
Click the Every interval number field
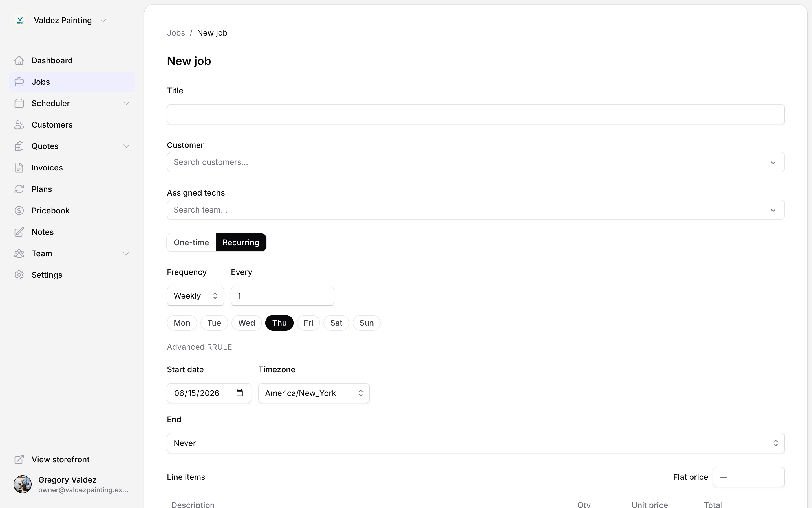click(x=282, y=296)
